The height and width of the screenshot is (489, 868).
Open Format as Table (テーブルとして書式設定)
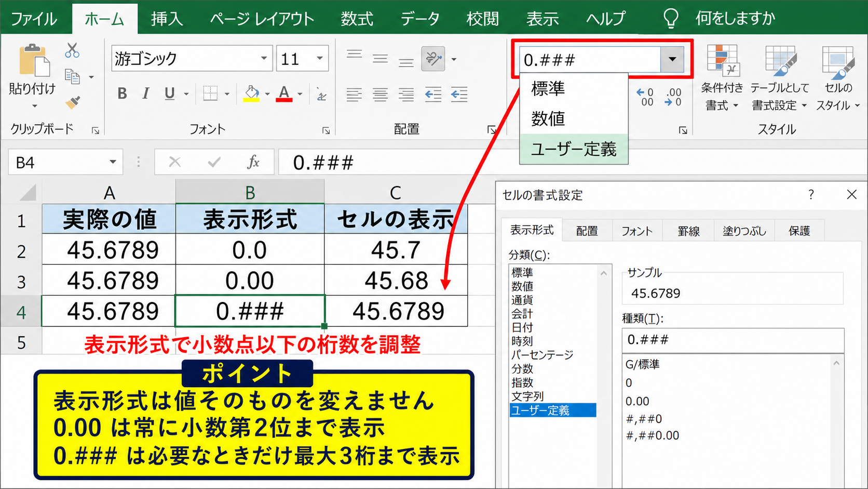(780, 78)
